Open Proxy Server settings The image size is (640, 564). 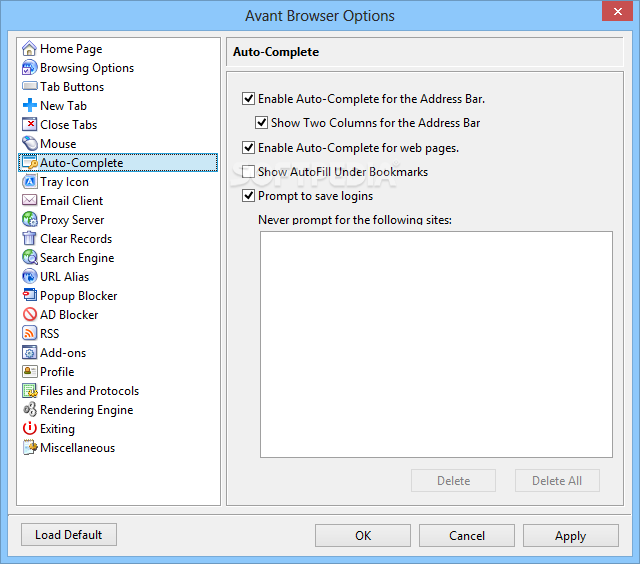pyautogui.click(x=72, y=220)
